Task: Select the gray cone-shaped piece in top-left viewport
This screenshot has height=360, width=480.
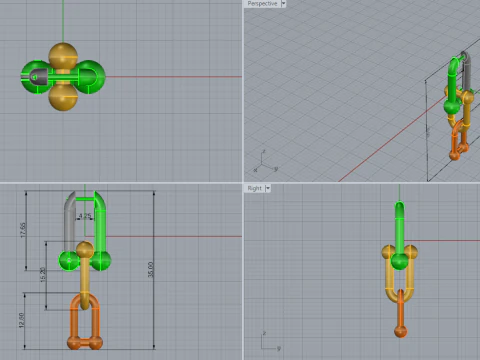Action: (x=39, y=76)
